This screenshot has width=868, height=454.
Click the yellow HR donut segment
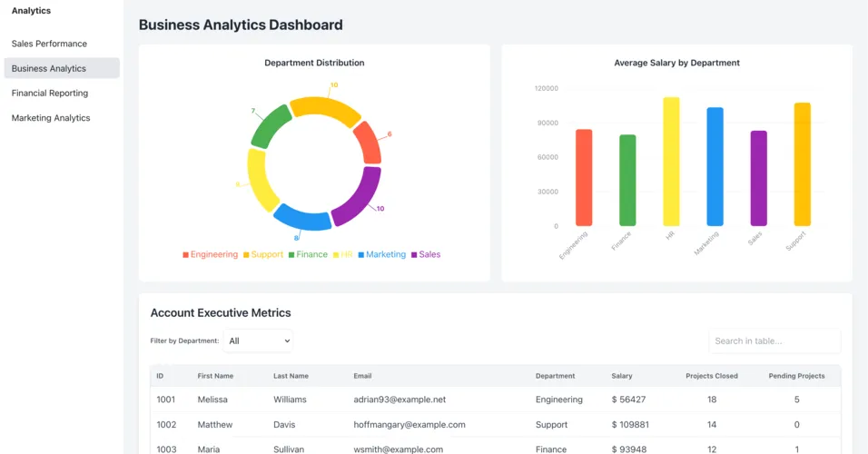(261, 180)
